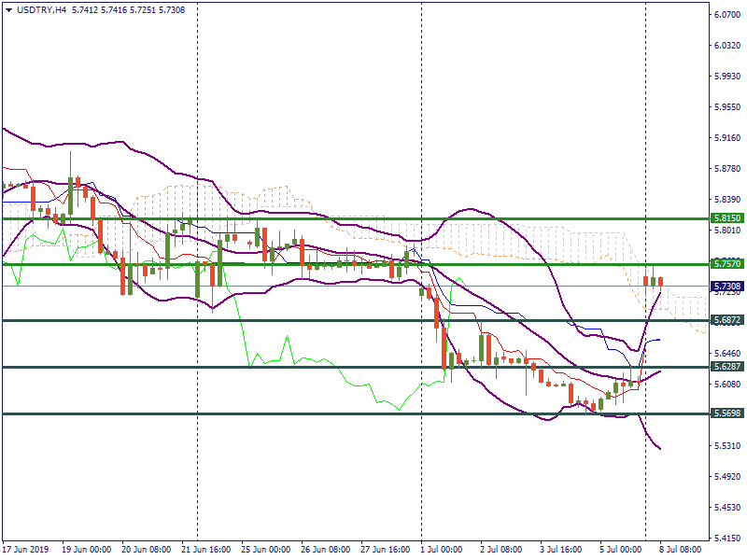Screen dimensions: 747x560
Task: Click the 17 Jun 2019 date label
Action: [28, 550]
